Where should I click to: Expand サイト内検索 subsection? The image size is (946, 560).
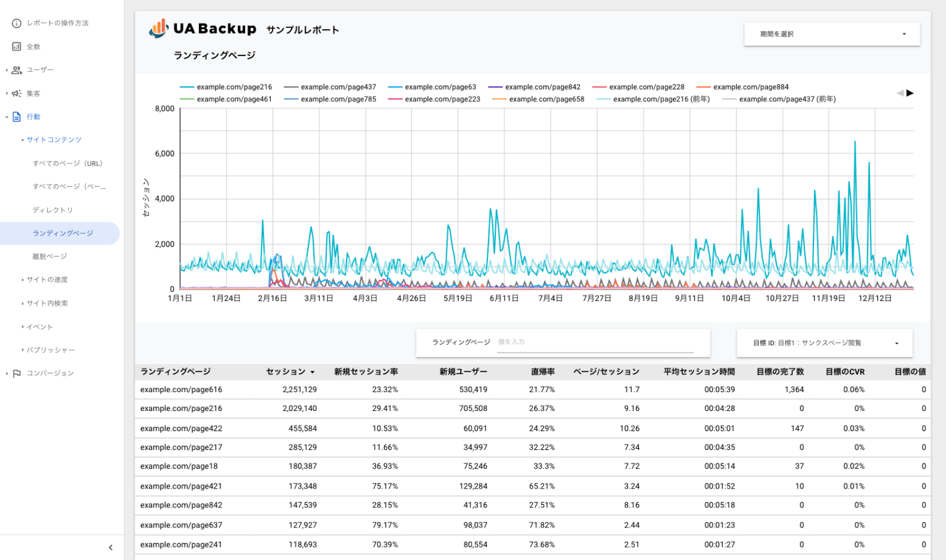[x=22, y=303]
